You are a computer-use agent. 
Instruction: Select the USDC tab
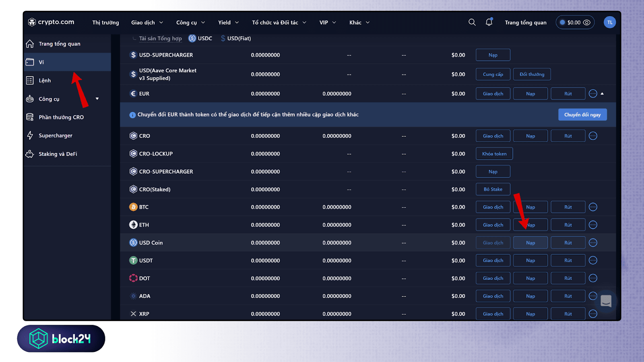click(200, 38)
